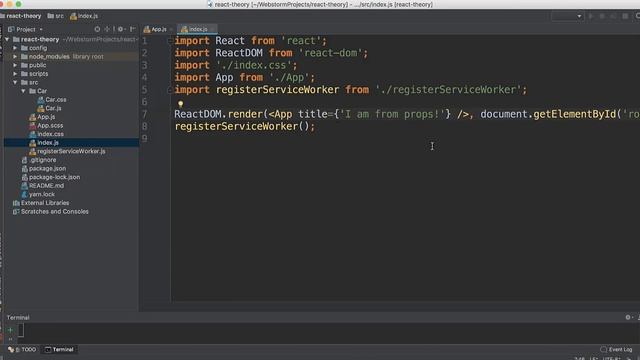Open package-lock.json in the project tree

click(x=54, y=177)
